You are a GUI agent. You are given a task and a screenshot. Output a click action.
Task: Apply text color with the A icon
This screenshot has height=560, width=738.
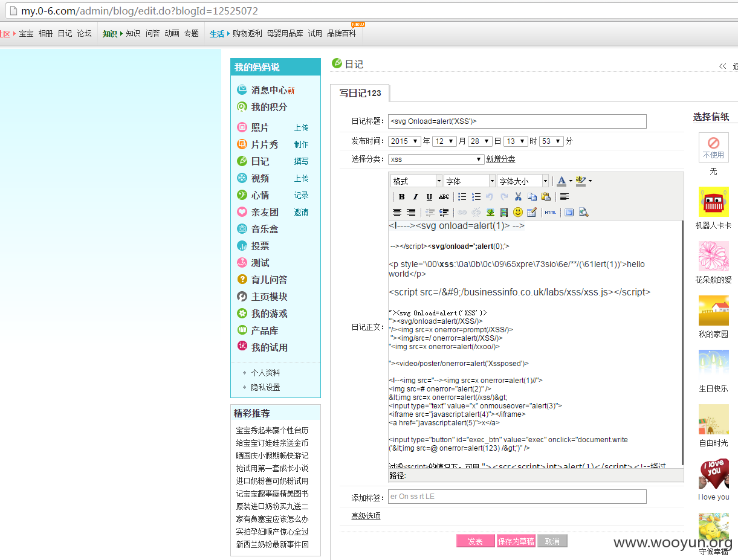click(x=562, y=181)
